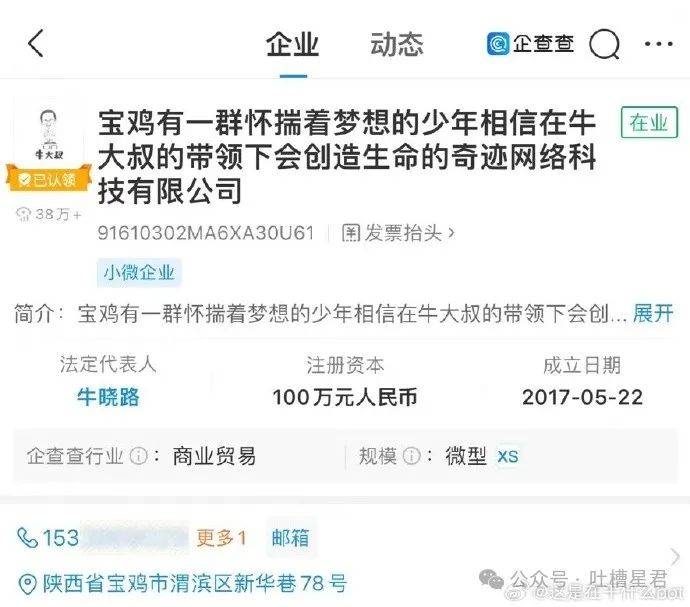The height and width of the screenshot is (607, 690).
Task: Open the three-dot more menu
Action: coord(659,44)
